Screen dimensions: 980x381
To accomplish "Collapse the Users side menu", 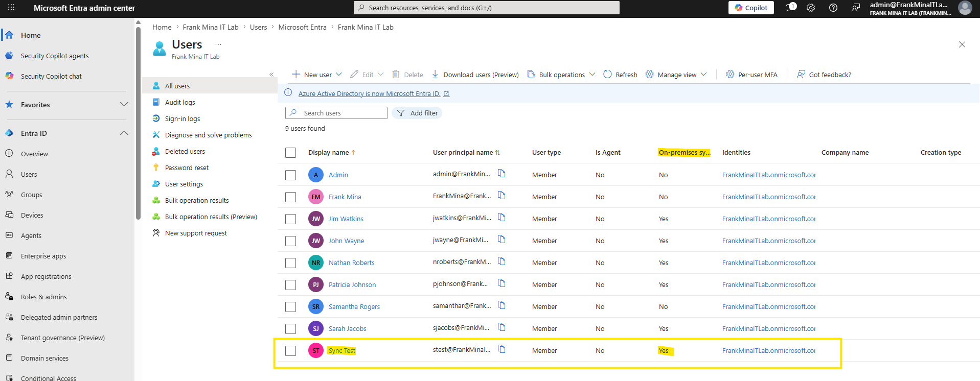I will tap(271, 75).
